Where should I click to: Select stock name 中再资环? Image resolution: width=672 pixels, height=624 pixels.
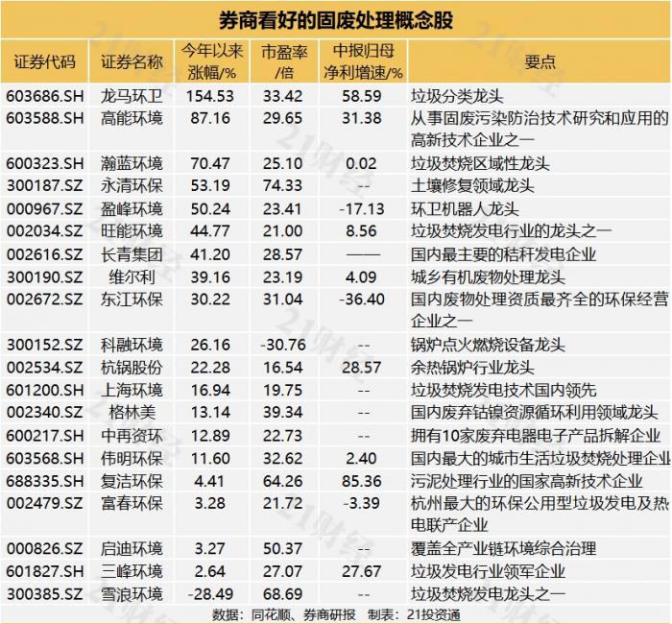pyautogui.click(x=132, y=436)
